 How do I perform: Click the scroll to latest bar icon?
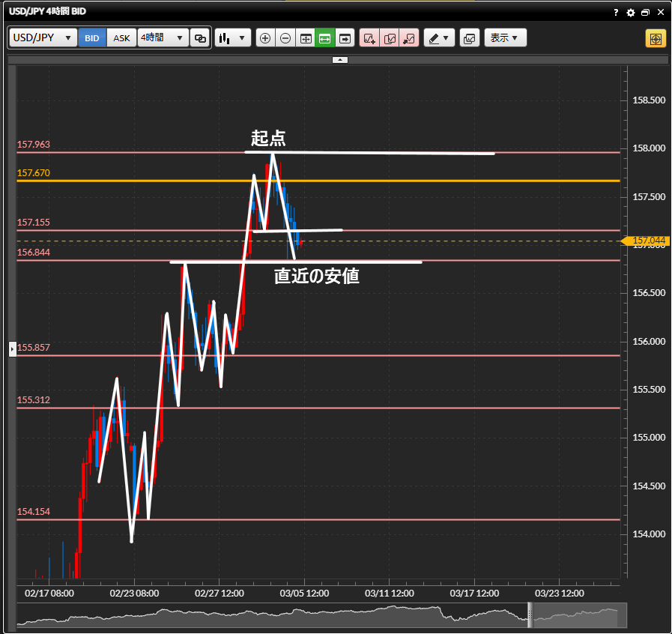[x=345, y=38]
